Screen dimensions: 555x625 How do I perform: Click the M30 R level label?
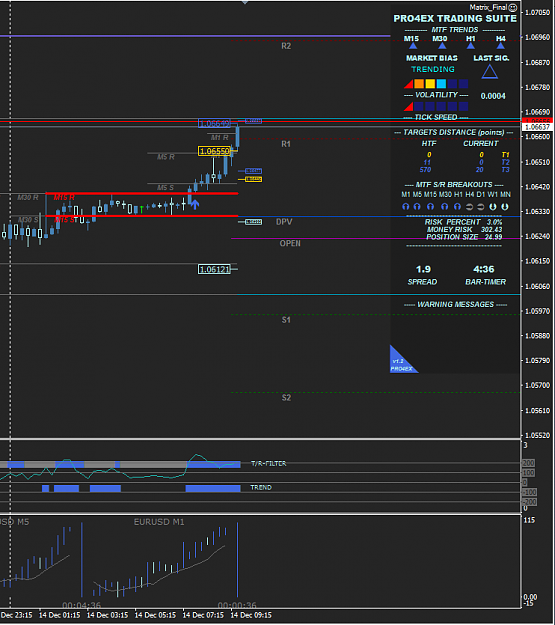click(28, 198)
